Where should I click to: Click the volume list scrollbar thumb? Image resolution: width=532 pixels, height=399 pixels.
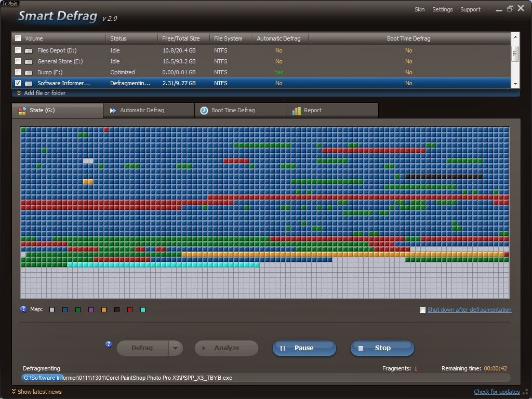coord(515,54)
